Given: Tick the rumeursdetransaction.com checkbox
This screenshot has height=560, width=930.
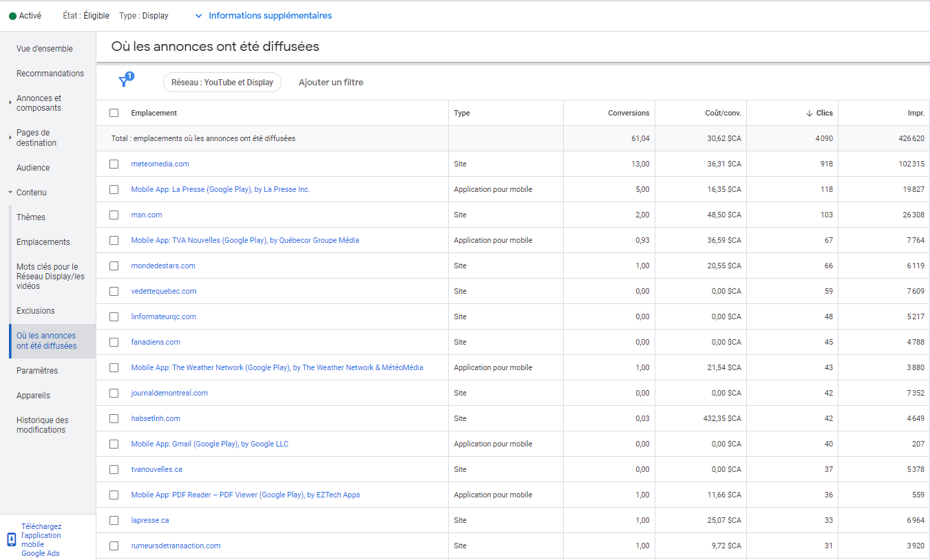Looking at the screenshot, I should pos(114,546).
